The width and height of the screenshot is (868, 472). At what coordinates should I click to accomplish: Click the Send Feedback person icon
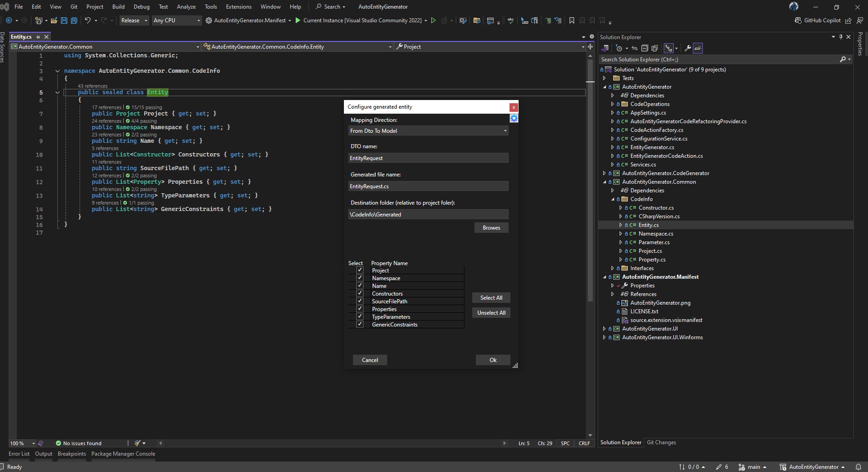860,20
